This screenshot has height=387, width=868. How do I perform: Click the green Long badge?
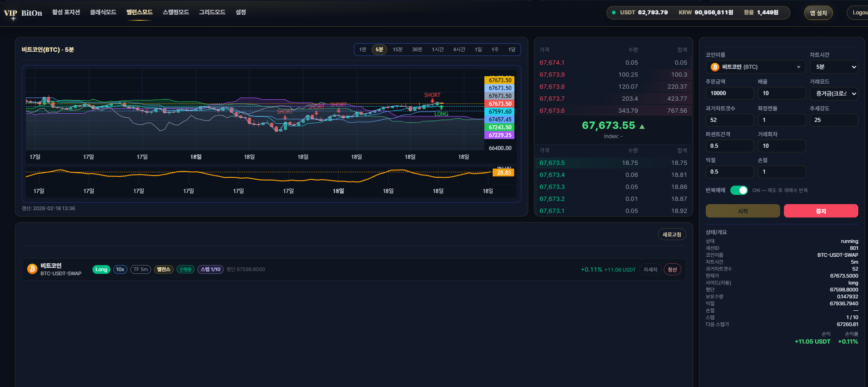(101, 270)
